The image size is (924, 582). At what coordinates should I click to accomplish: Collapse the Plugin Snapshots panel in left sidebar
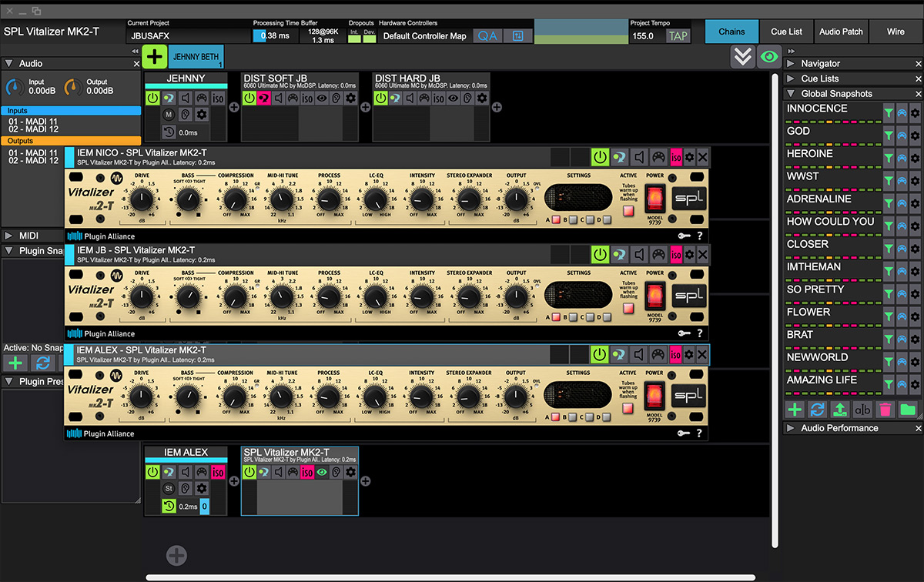[8, 251]
